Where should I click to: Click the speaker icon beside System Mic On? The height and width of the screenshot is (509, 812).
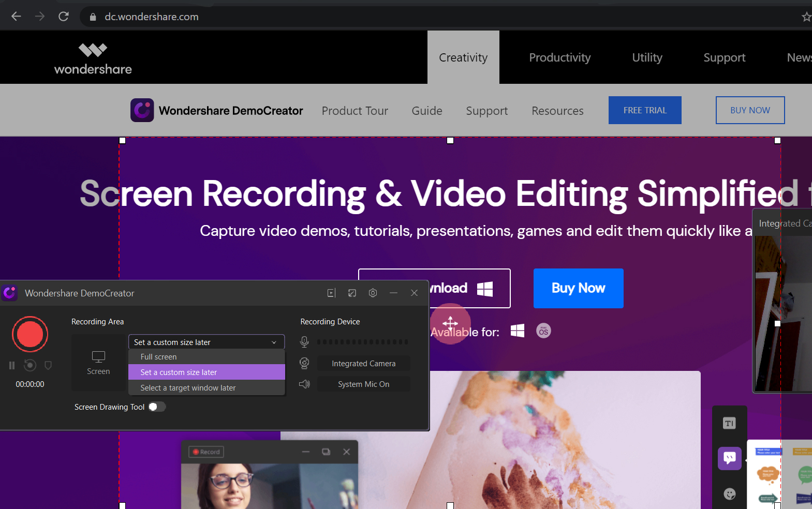[304, 384]
